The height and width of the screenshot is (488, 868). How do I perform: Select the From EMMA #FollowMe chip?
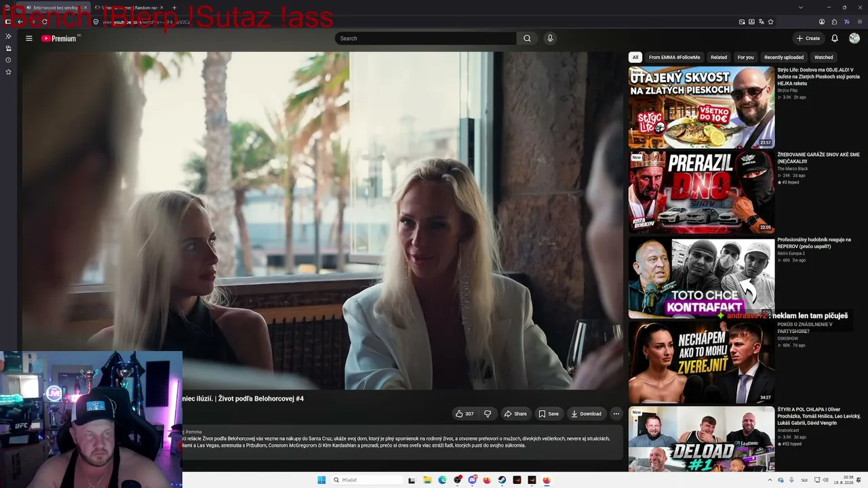pyautogui.click(x=674, y=58)
